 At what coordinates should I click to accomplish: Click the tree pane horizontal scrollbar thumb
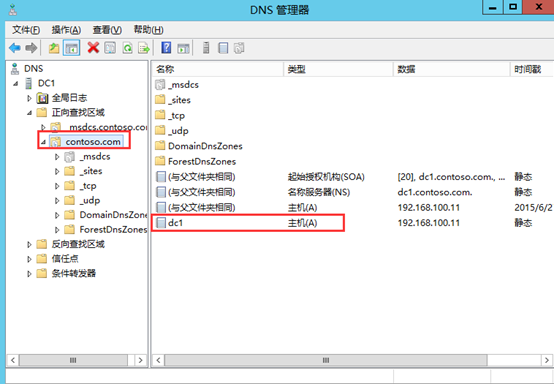73,360
